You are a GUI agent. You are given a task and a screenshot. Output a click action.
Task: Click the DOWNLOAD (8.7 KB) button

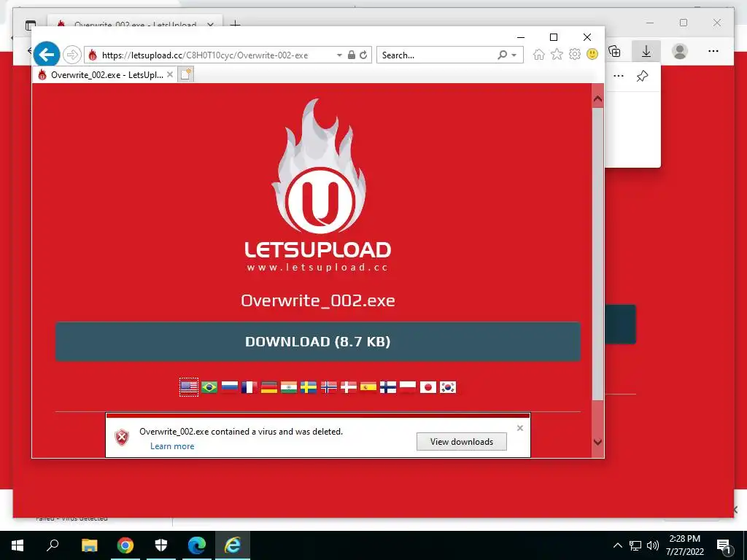(x=318, y=341)
